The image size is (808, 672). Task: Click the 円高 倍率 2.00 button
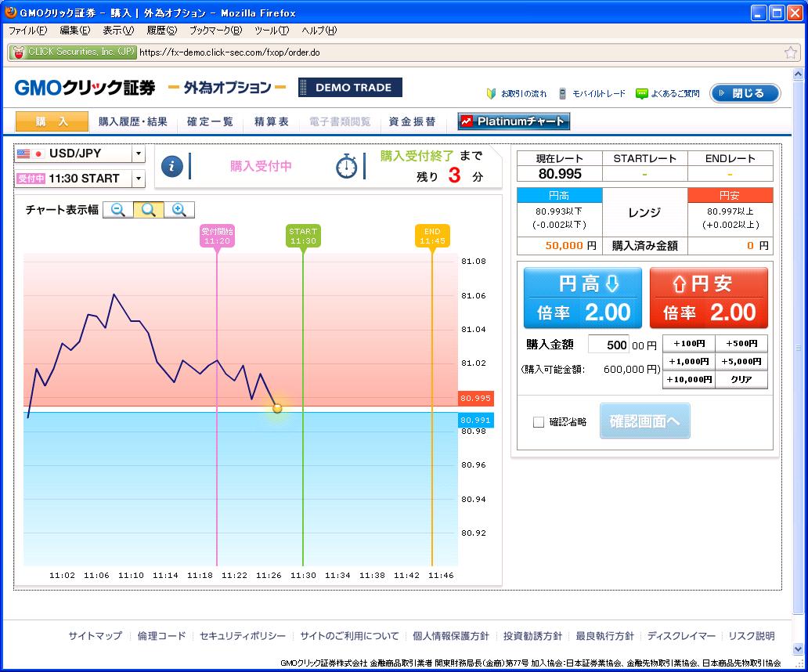[x=583, y=298]
